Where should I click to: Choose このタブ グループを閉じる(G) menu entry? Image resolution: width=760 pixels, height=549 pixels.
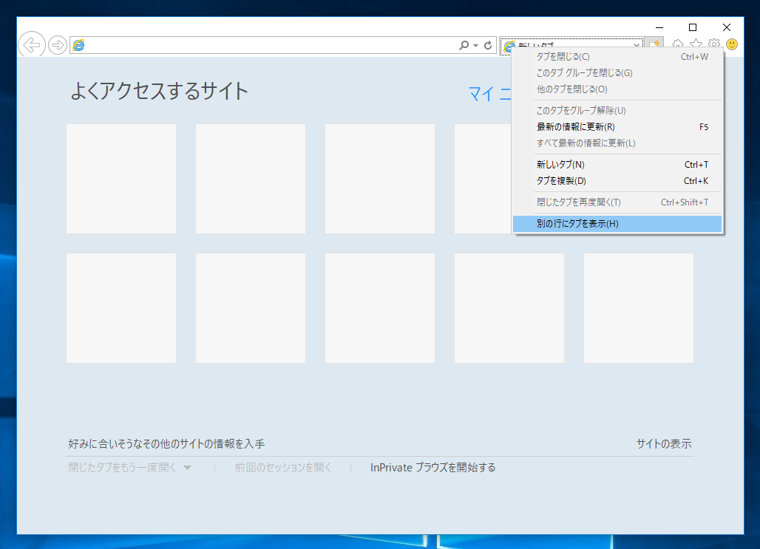618,73
